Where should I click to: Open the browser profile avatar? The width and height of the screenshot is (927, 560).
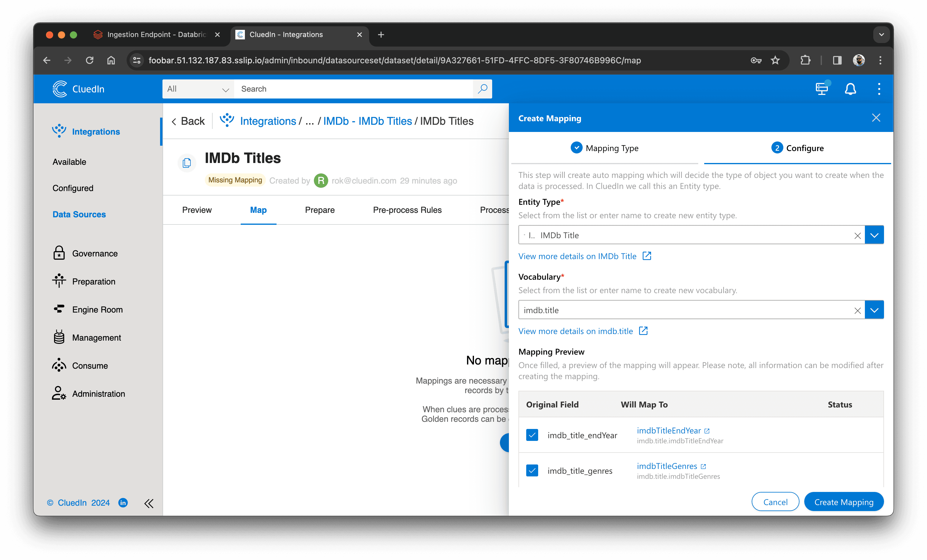click(859, 60)
